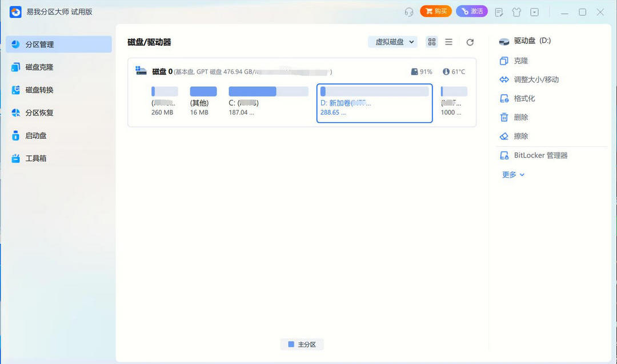This screenshot has height=364, width=617.
Task: Start 克隆 from the right panel
Action: (516, 61)
